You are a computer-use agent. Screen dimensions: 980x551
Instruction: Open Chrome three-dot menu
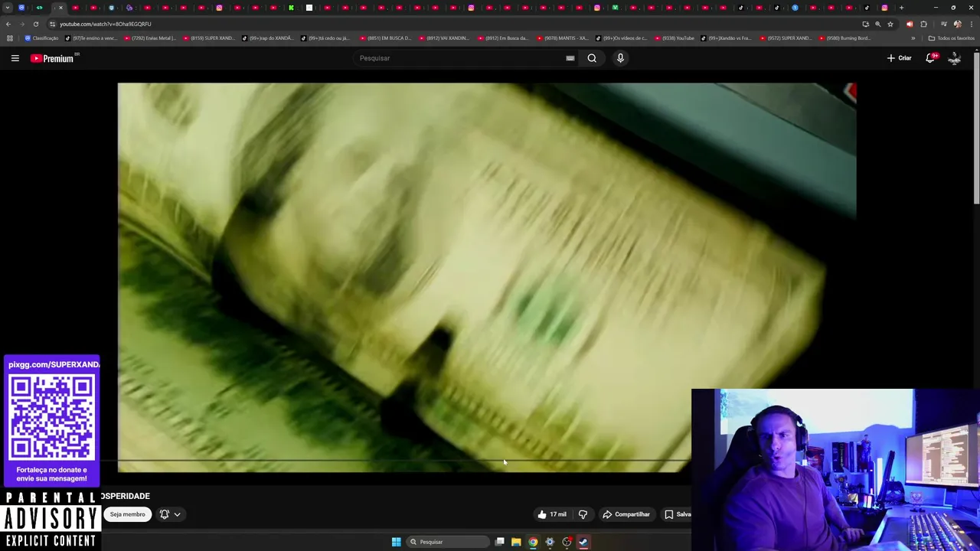pos(971,24)
